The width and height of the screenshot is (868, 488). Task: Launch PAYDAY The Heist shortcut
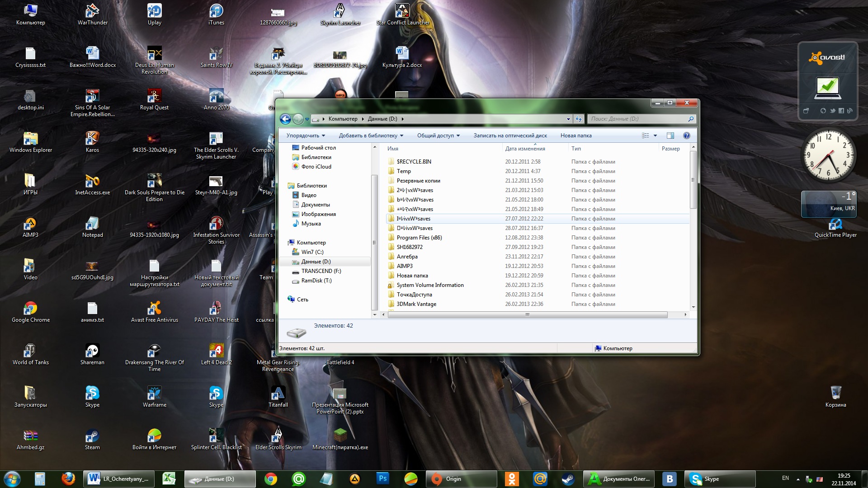click(x=216, y=311)
